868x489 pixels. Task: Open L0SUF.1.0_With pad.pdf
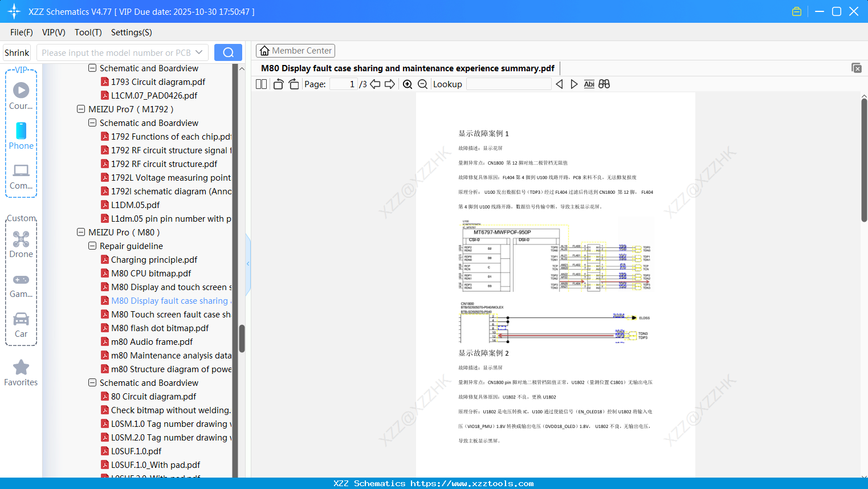click(x=156, y=465)
